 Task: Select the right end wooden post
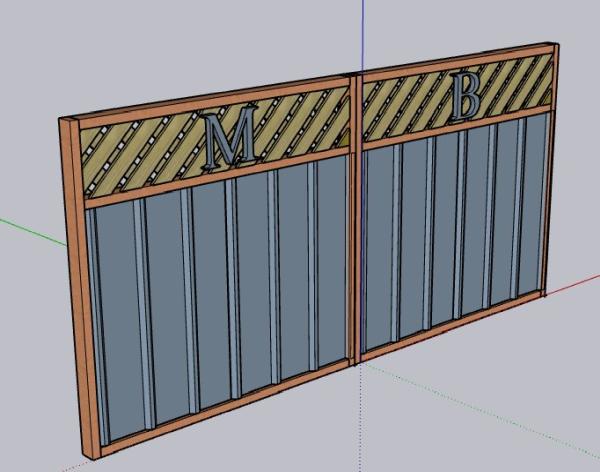pos(550,168)
